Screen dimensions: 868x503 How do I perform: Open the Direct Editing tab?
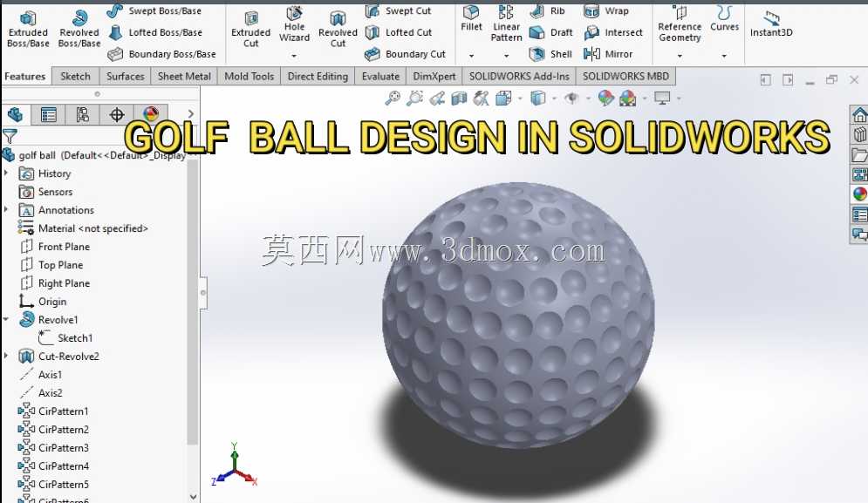318,77
